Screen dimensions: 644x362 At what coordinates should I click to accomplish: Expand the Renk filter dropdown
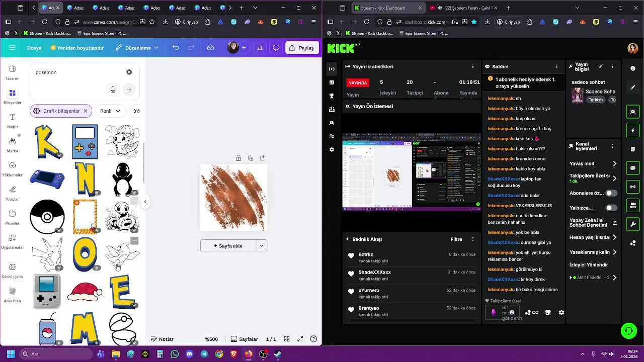pos(111,111)
